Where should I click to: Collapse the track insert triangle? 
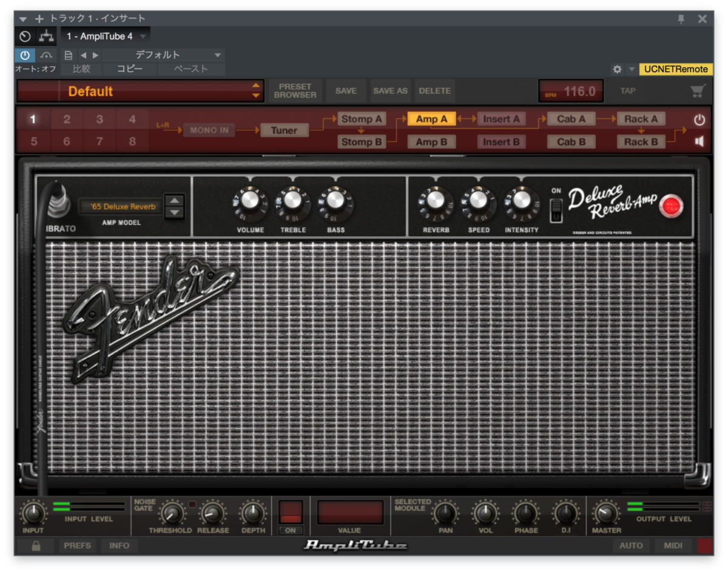click(23, 19)
